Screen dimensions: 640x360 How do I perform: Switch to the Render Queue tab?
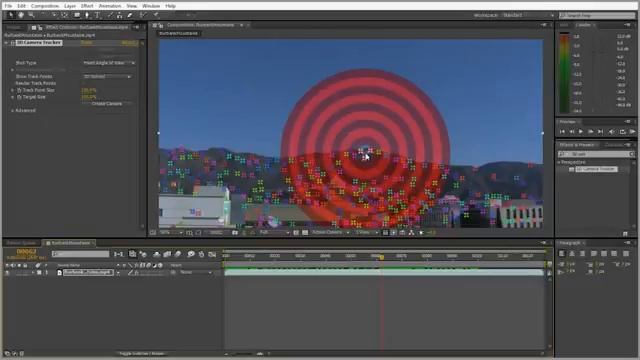click(x=21, y=243)
